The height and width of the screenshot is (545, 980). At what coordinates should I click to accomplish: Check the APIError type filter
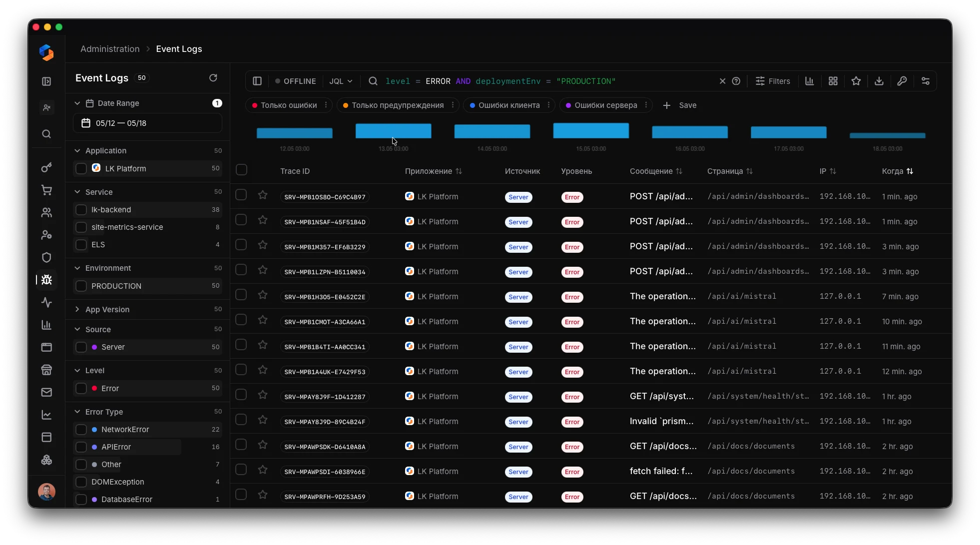[x=81, y=447]
